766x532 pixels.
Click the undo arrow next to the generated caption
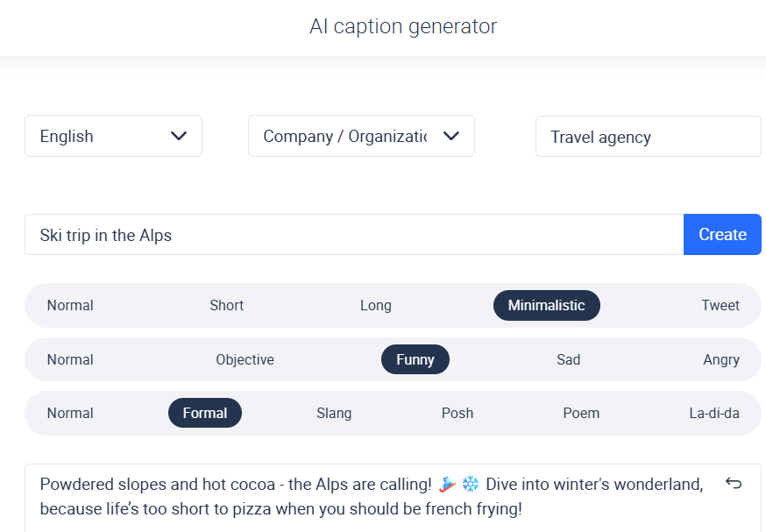[734, 483]
